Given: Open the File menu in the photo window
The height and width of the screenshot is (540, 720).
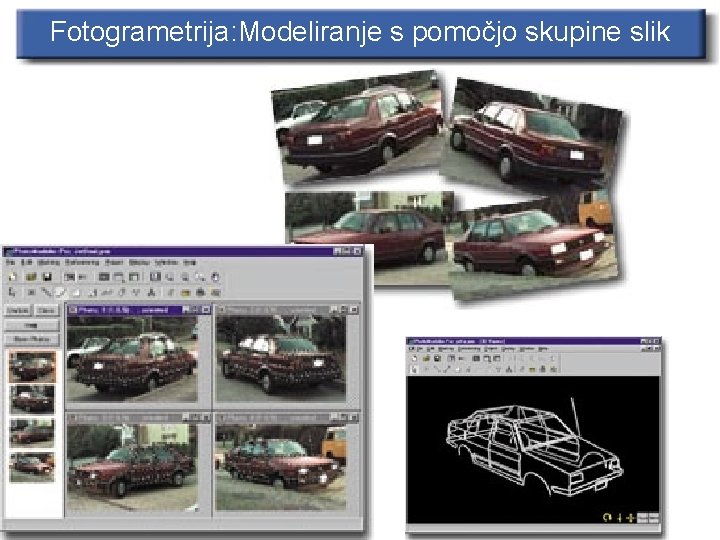Looking at the screenshot, I should pyautogui.click(x=11, y=263).
